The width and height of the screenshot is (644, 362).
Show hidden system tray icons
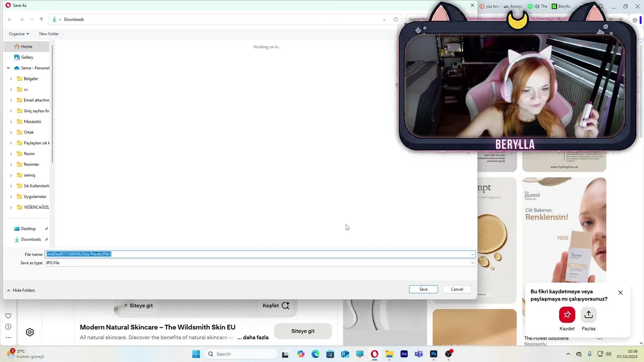[x=568, y=354]
